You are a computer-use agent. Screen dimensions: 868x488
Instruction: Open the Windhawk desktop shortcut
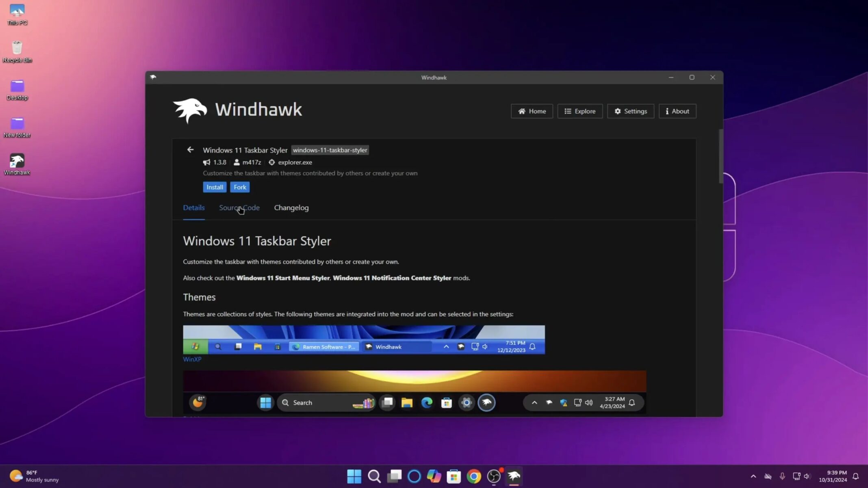(x=17, y=160)
